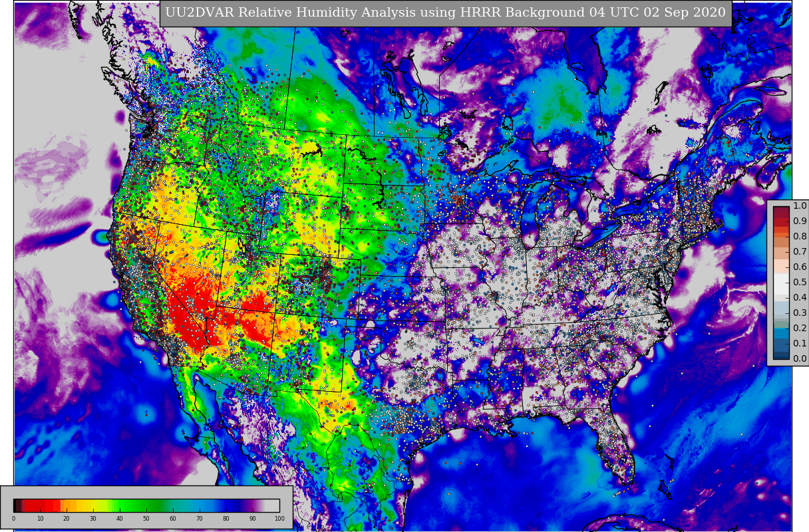
Task: Click the 80 tick label on humidity colorbar
Action: coord(226,519)
